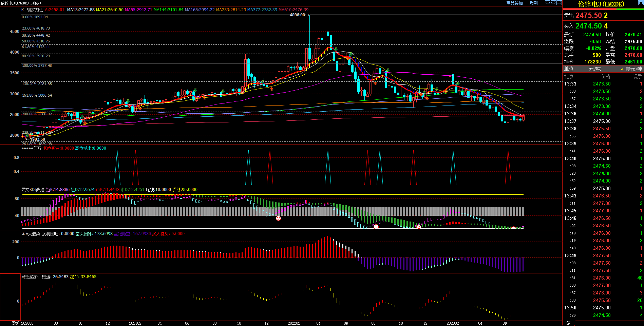Image resolution: width=644 pixels, height=326 pixels.
Task: Click the first smiley face signal on KD chart
Action: point(278,218)
